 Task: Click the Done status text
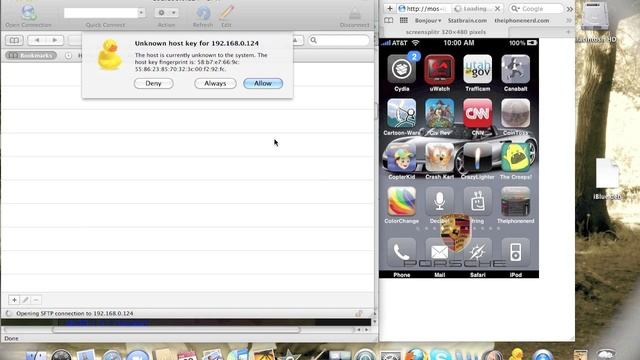(11, 338)
